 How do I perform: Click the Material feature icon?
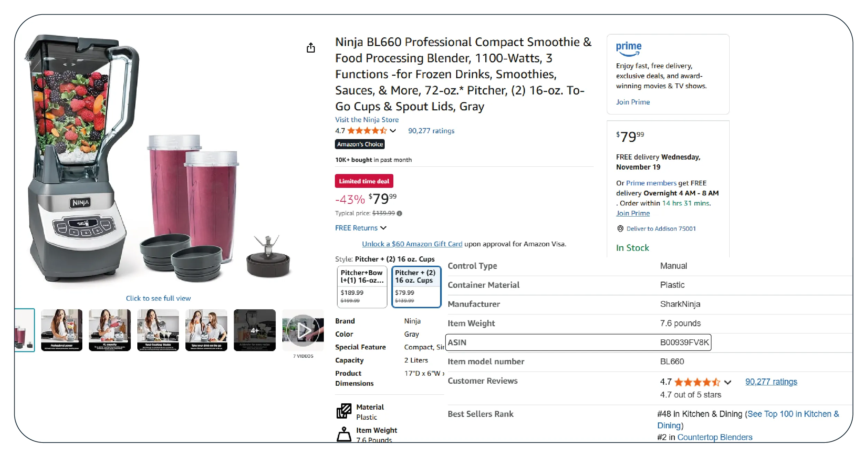(344, 411)
